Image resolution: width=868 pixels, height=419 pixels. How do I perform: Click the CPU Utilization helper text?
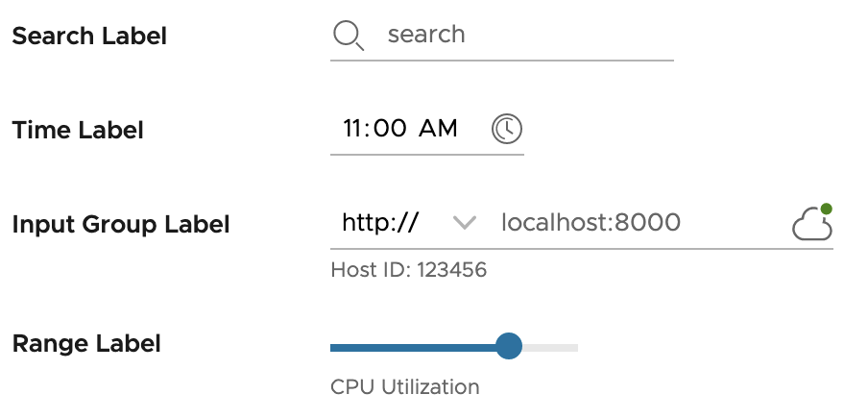coord(404,387)
